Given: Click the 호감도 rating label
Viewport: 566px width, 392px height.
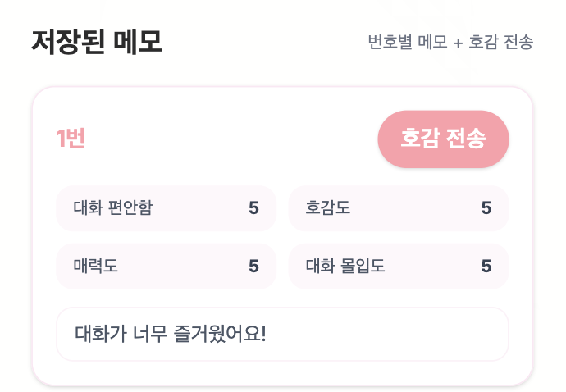Looking at the screenshot, I should click(328, 208).
